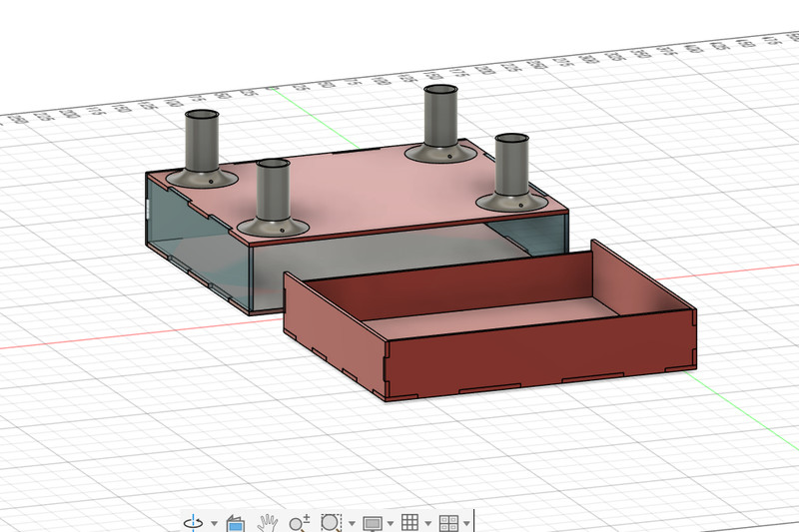Open Grid and Snaps icon
This screenshot has width=799, height=532.
click(x=409, y=523)
